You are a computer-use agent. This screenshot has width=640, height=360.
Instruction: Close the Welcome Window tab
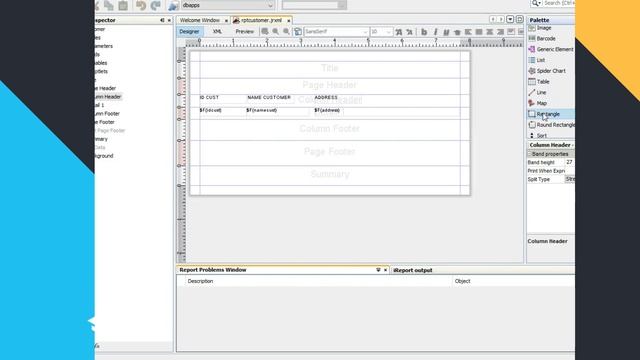(x=226, y=20)
